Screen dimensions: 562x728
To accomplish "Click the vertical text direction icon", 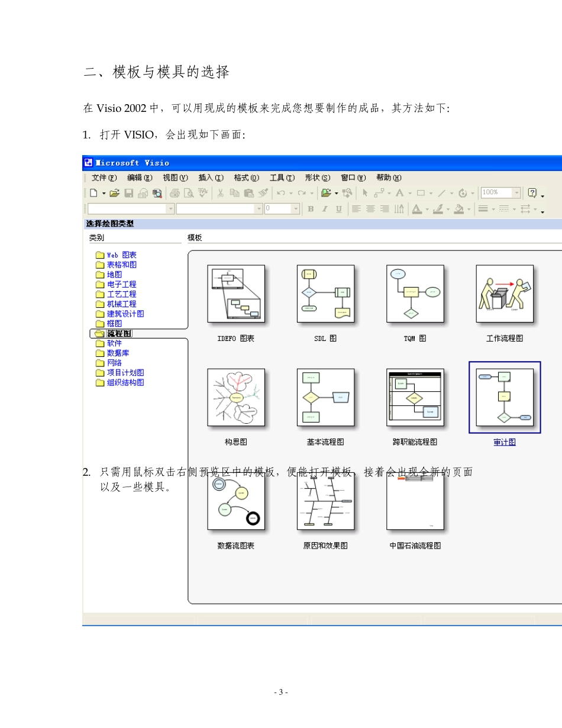I will [399, 209].
